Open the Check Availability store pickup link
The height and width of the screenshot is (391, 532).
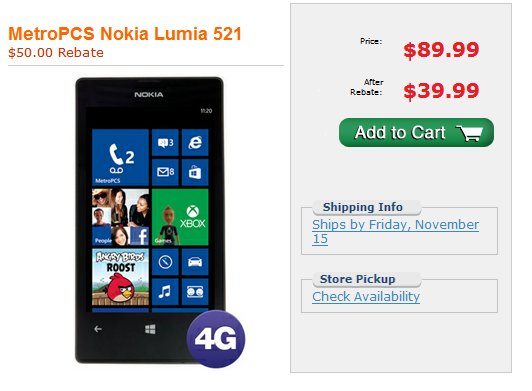tap(366, 297)
